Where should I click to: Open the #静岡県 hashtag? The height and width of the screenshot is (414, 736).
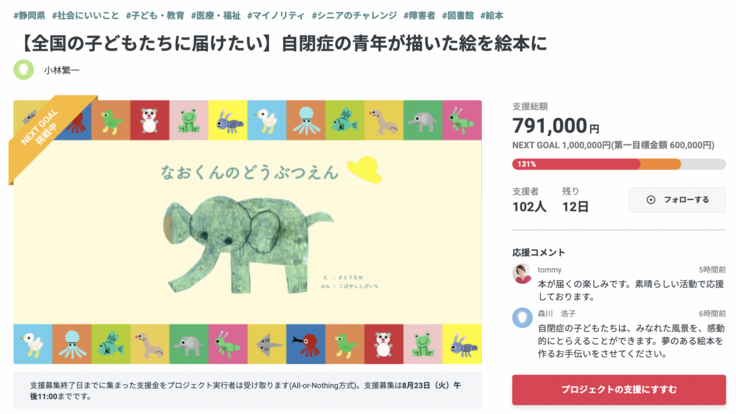(x=30, y=16)
